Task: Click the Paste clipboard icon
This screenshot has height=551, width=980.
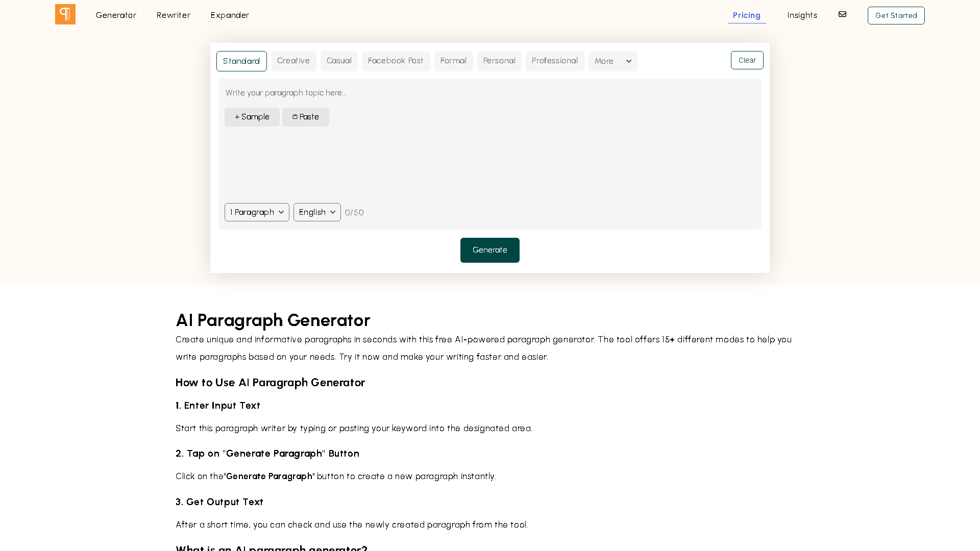Action: coord(295,117)
